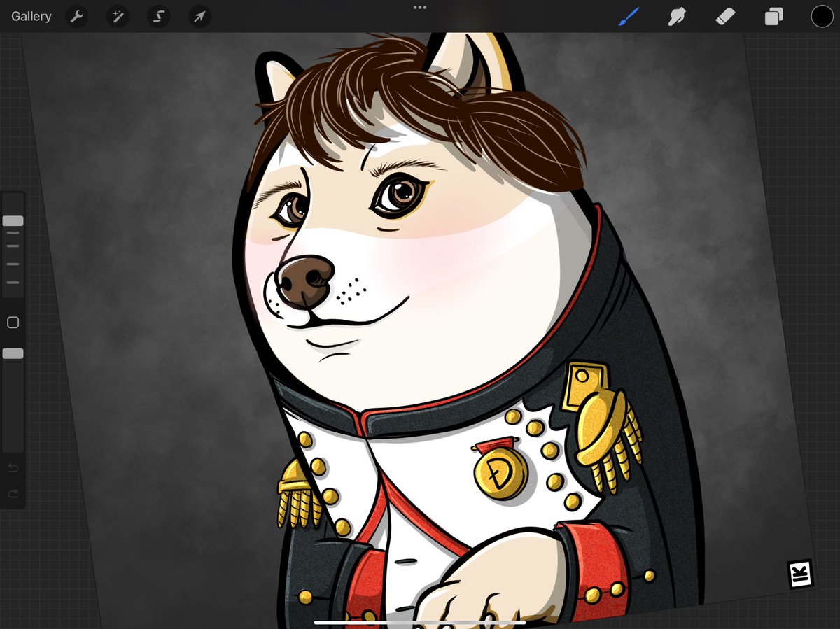Activate the Transform arrow tool
Image resolution: width=840 pixels, height=629 pixels.
(x=200, y=16)
